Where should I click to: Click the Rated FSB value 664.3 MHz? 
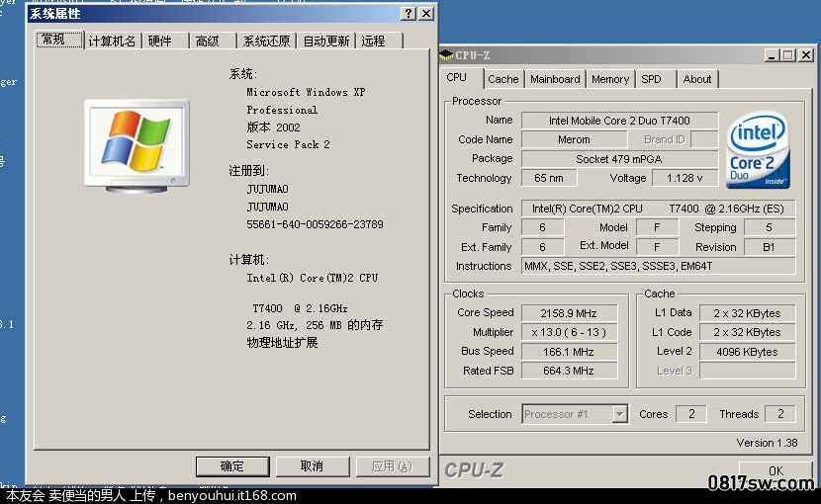pyautogui.click(x=569, y=371)
